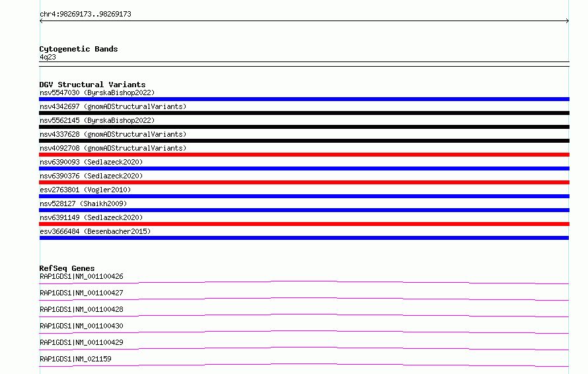This screenshot has height=374, width=588.
Task: Open variant nsv6391149 (Sedlazeck2020) label
Action: click(91, 217)
